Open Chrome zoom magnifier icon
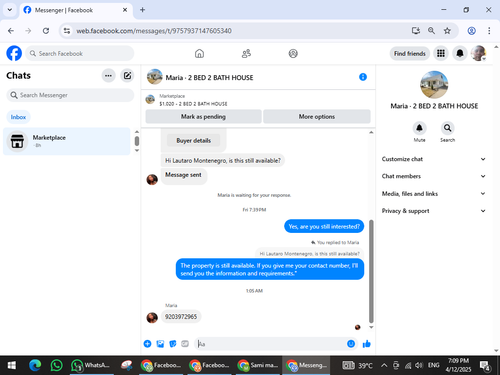This screenshot has height=375, width=500. click(x=431, y=31)
